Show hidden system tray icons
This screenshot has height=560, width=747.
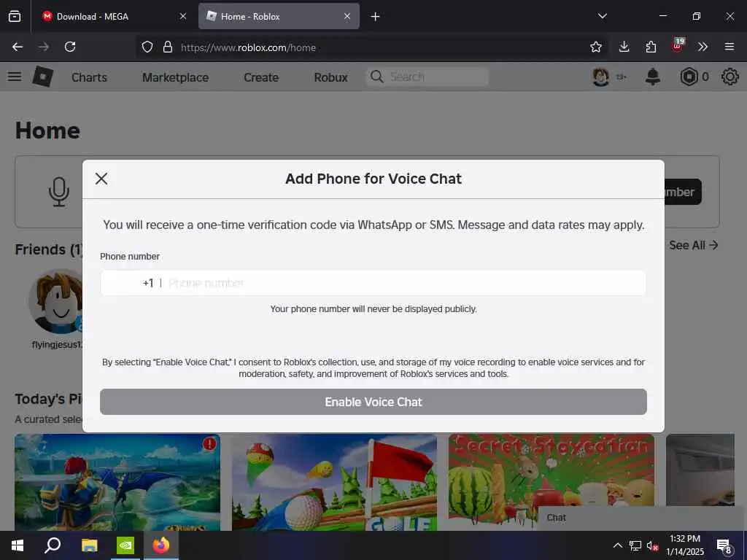617,545
